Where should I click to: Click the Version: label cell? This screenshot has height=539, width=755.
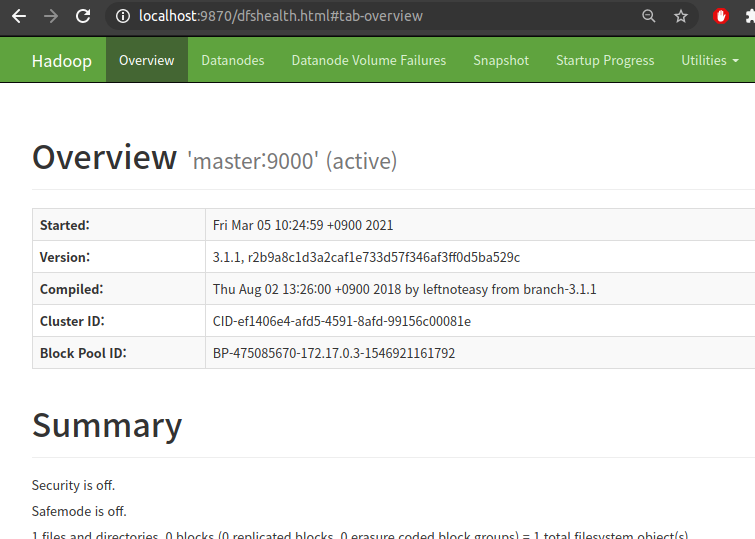119,257
